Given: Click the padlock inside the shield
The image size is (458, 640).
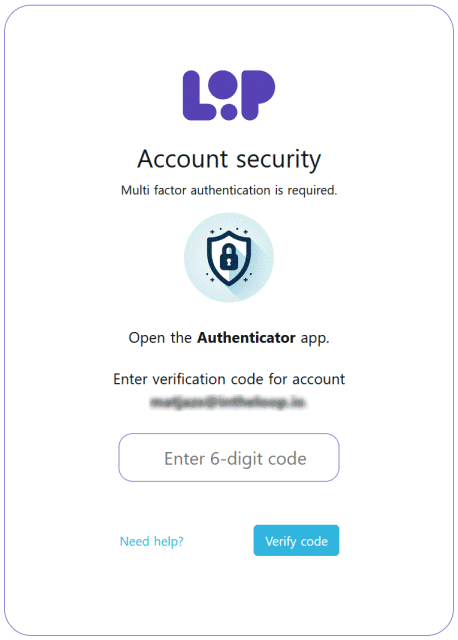Looking at the screenshot, I should 229,257.
